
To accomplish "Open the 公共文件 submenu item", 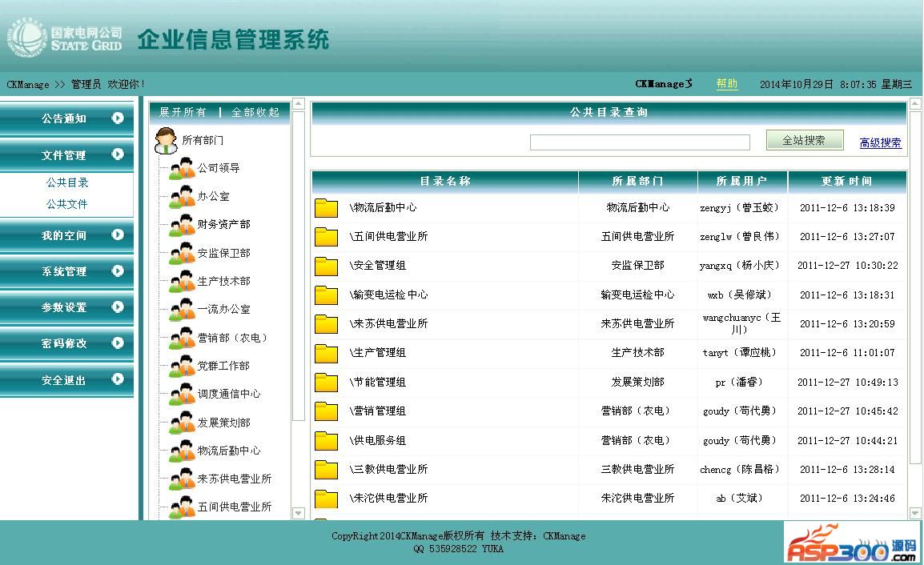I will pos(67,204).
